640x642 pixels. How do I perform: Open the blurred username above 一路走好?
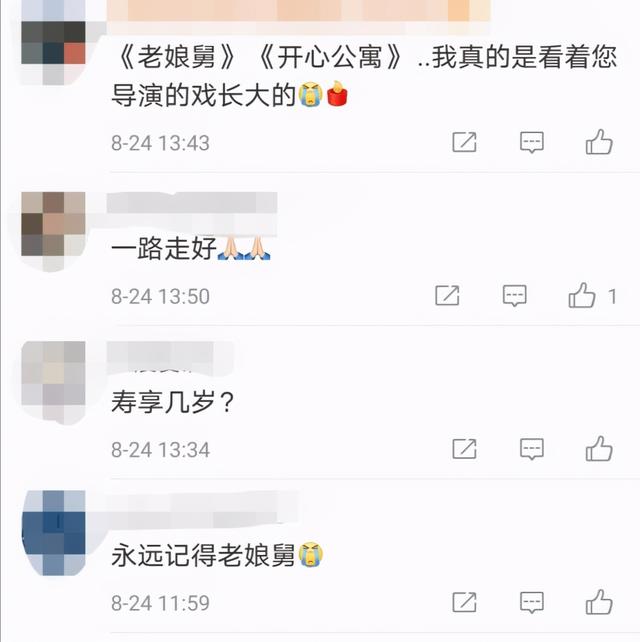(192, 203)
